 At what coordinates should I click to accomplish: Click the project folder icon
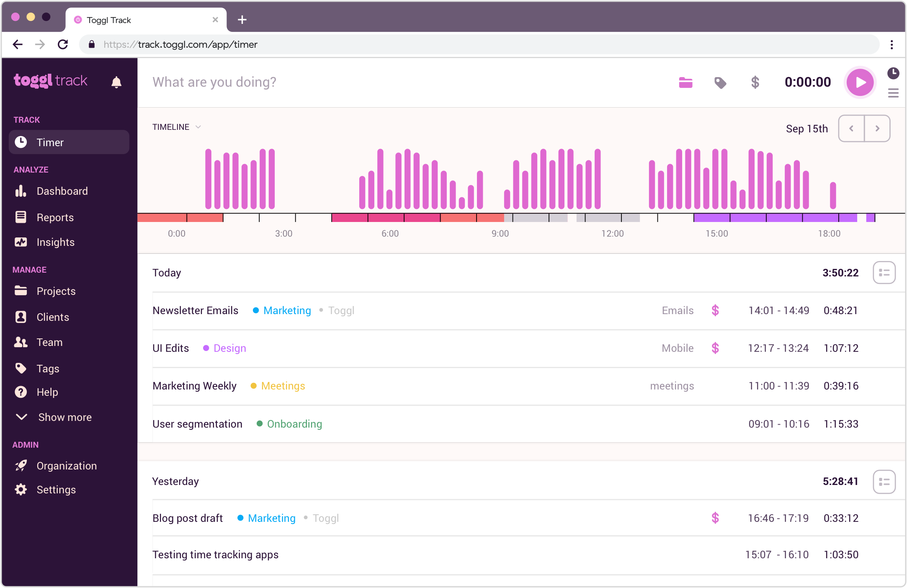pos(685,82)
